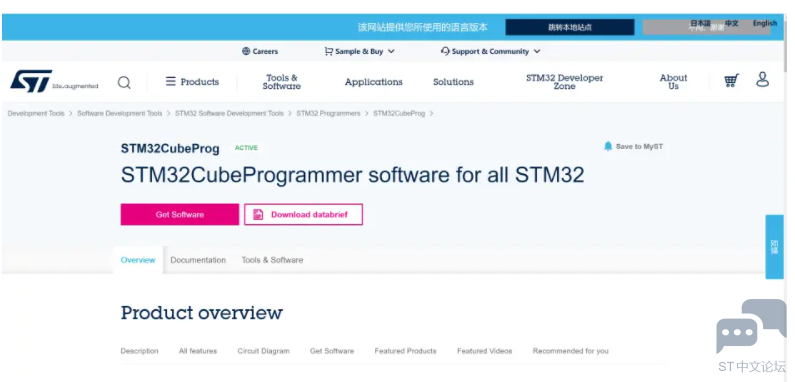Jump to the All features section

198,351
